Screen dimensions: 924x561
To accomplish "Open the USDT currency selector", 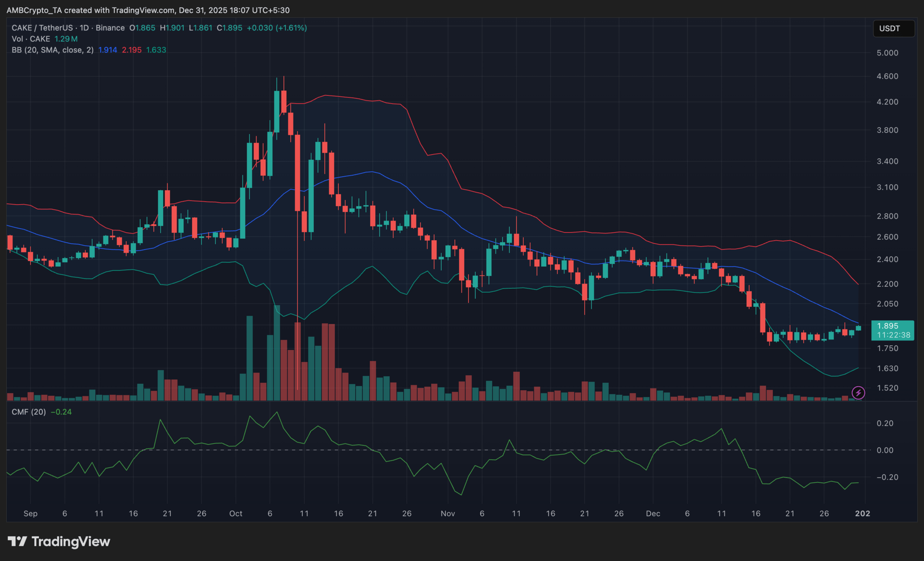I will [x=893, y=28].
